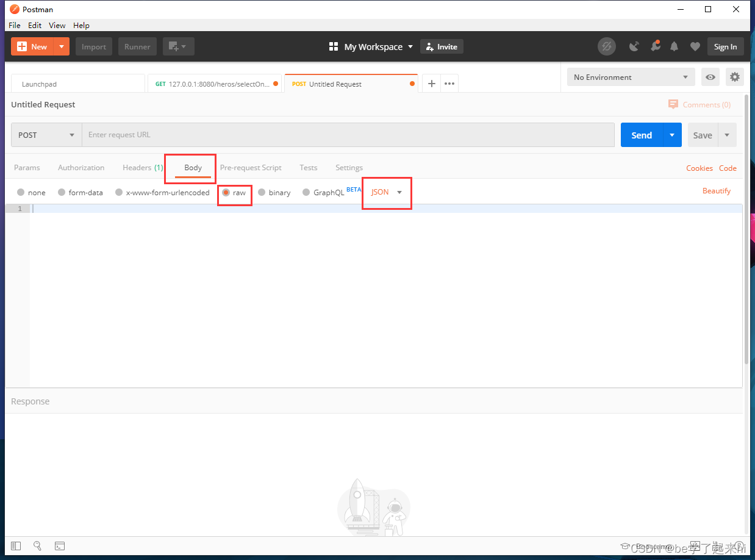Add a new request tab with plus icon
The width and height of the screenshot is (755, 560).
[431, 84]
